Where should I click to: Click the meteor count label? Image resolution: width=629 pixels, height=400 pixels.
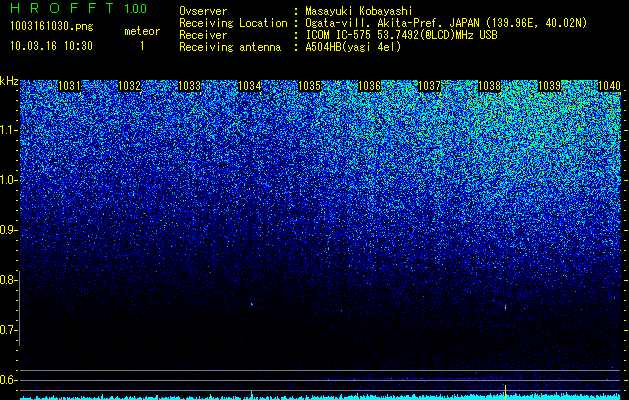(x=142, y=31)
